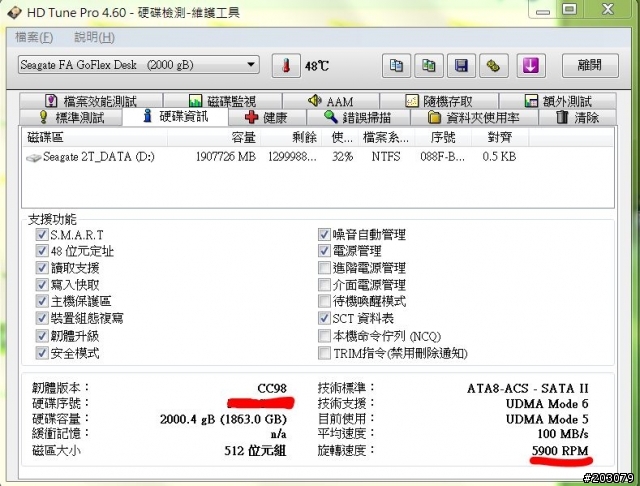This screenshot has height=486, width=640.
Task: Toggle 裝置組態複寫 checkbox
Action: 41,318
